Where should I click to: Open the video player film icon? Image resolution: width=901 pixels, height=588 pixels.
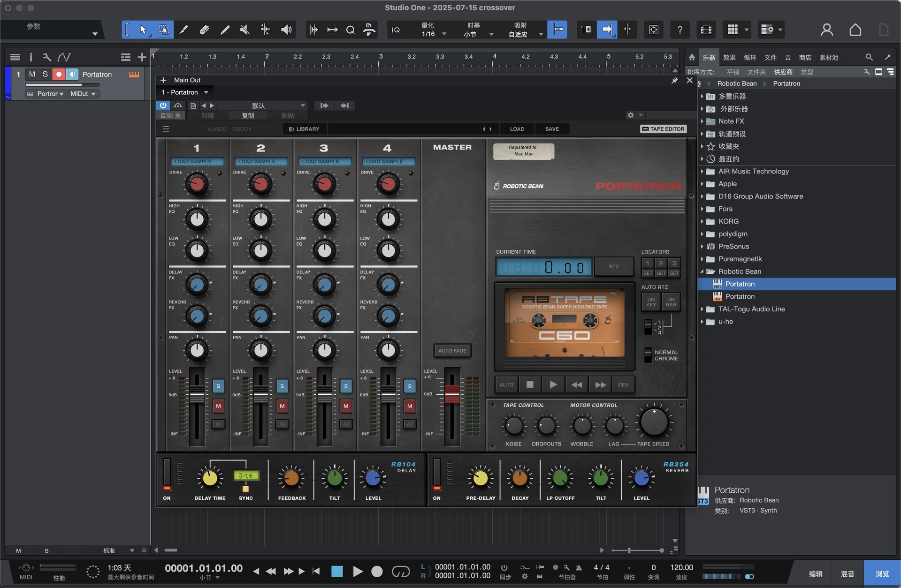[706, 30]
